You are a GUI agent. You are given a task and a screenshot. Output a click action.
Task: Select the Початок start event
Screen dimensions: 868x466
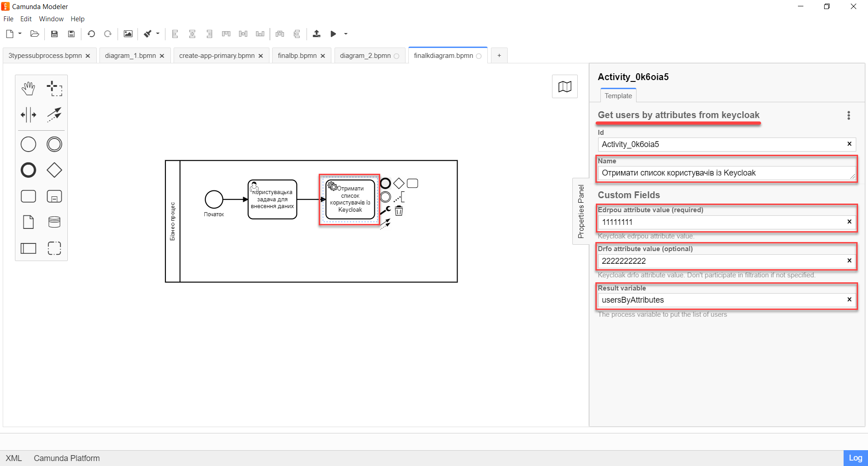(214, 199)
